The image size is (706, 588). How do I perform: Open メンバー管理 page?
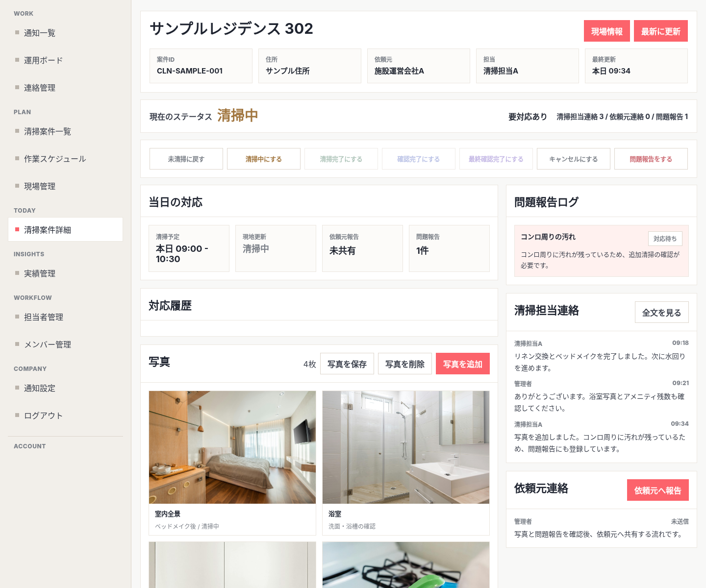(65, 344)
